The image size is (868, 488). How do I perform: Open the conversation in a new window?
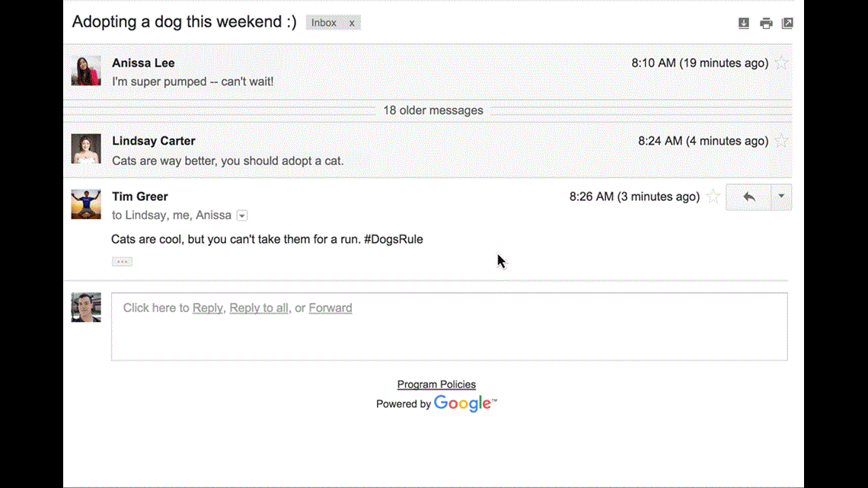(787, 23)
